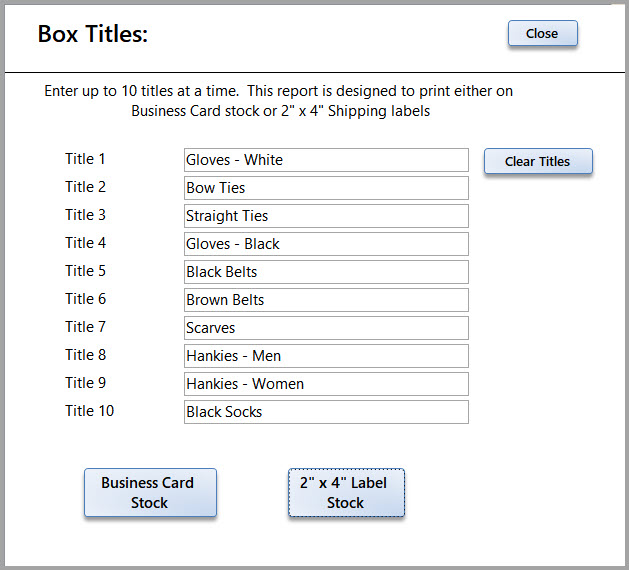This screenshot has height=570, width=629.
Task: Select the Hankies - Men input field
Action: [x=326, y=356]
